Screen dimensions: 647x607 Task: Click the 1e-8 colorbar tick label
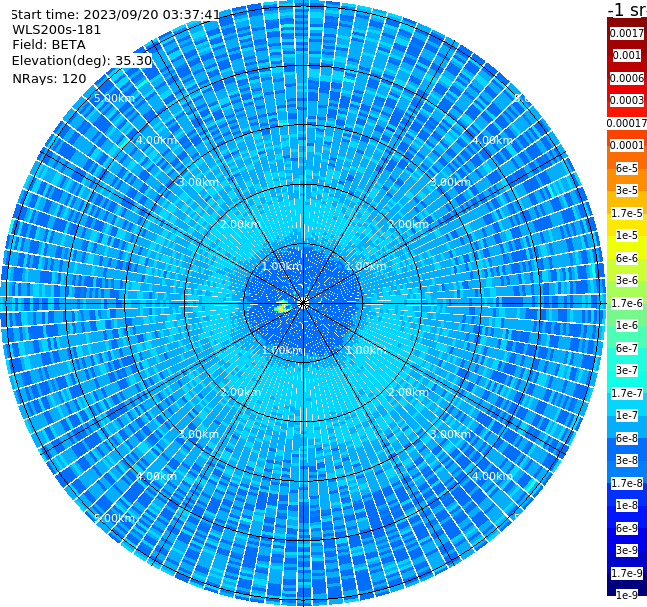[x=627, y=505]
